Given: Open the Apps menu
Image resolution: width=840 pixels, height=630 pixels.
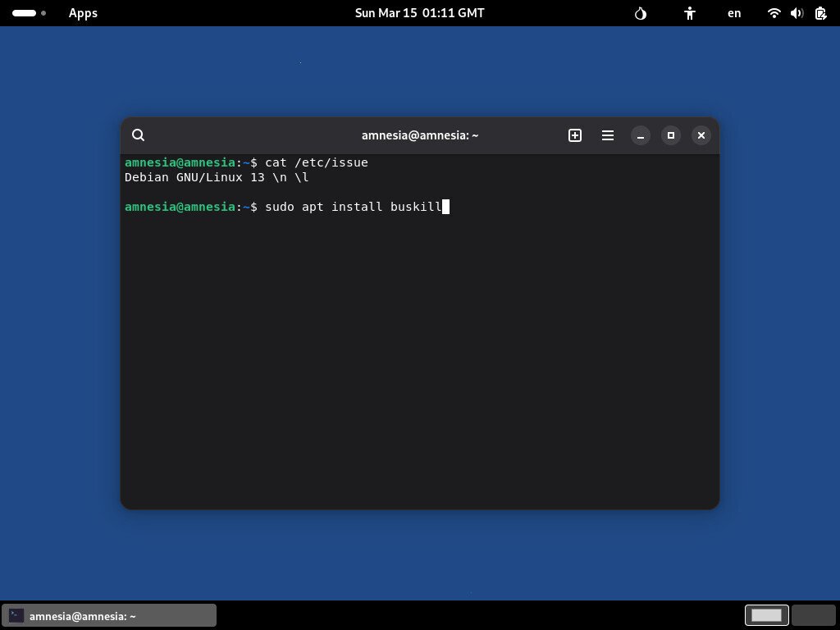Looking at the screenshot, I should 82,13.
